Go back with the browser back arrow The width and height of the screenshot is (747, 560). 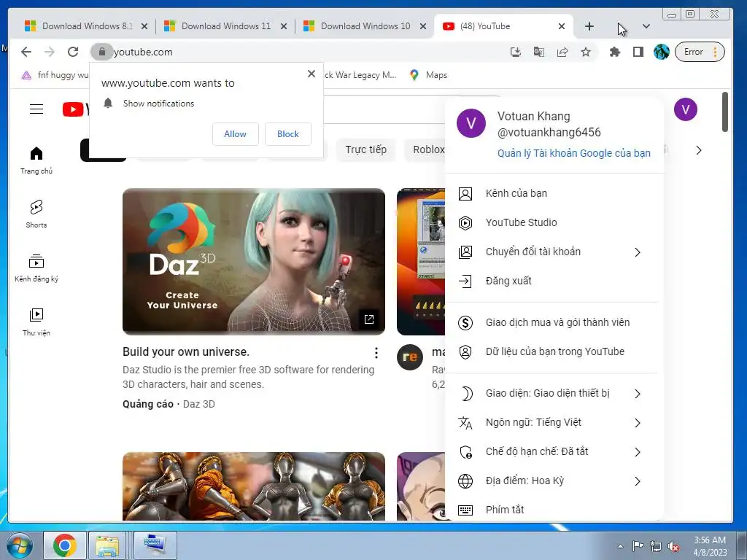(x=26, y=52)
